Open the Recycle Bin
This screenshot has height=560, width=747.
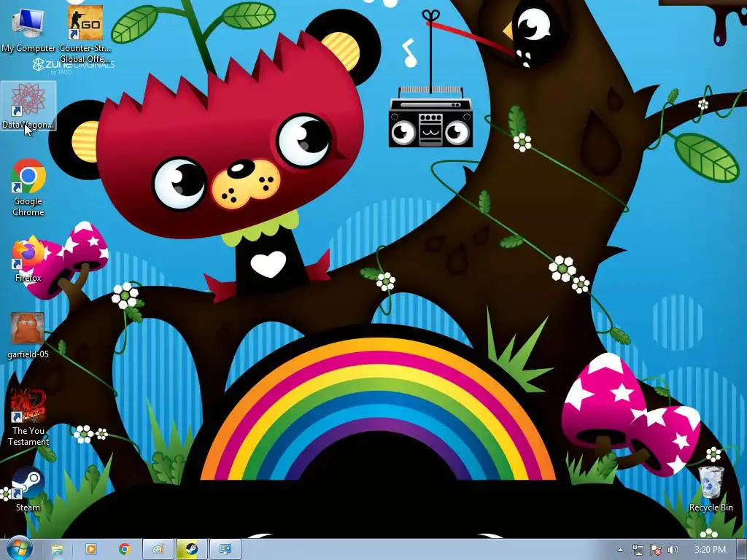click(711, 489)
